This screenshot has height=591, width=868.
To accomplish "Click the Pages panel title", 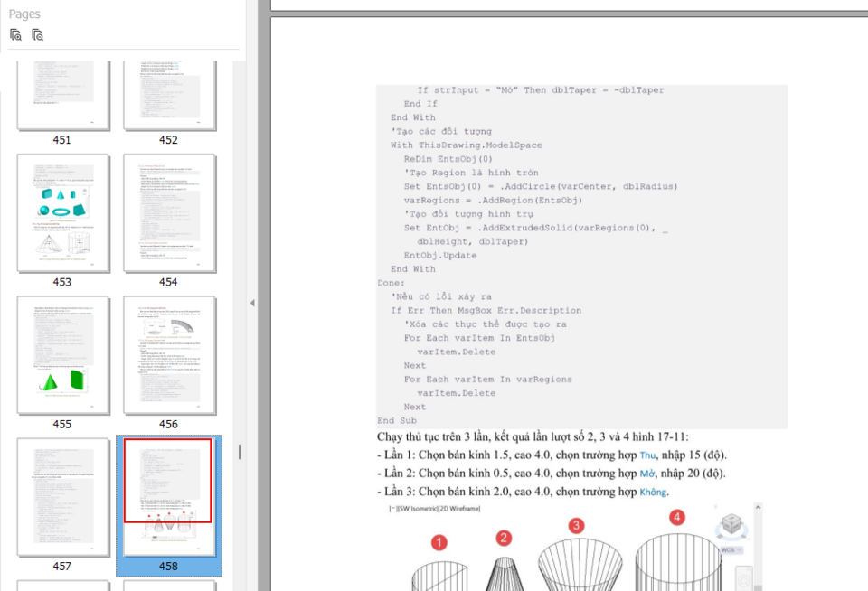I will pos(24,14).
